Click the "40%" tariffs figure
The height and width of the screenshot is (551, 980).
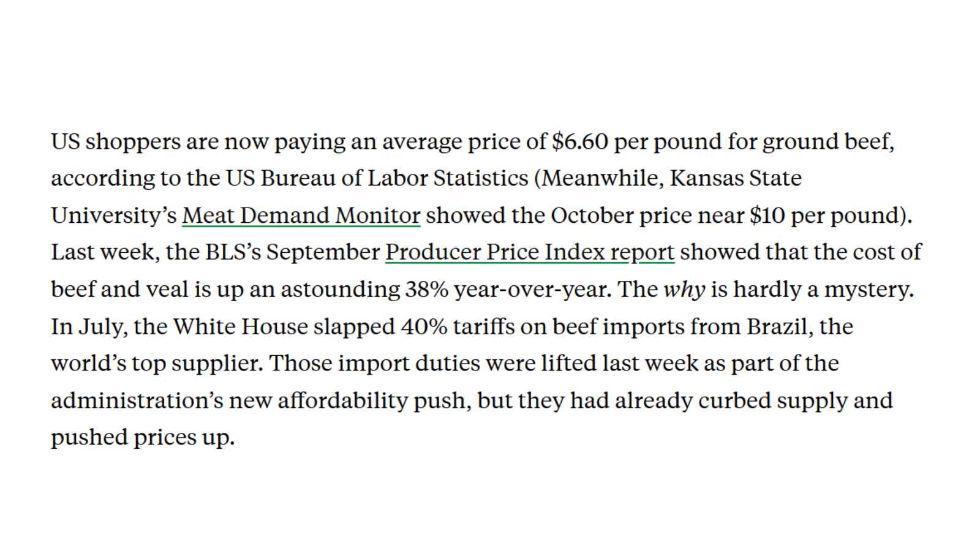coord(424,326)
